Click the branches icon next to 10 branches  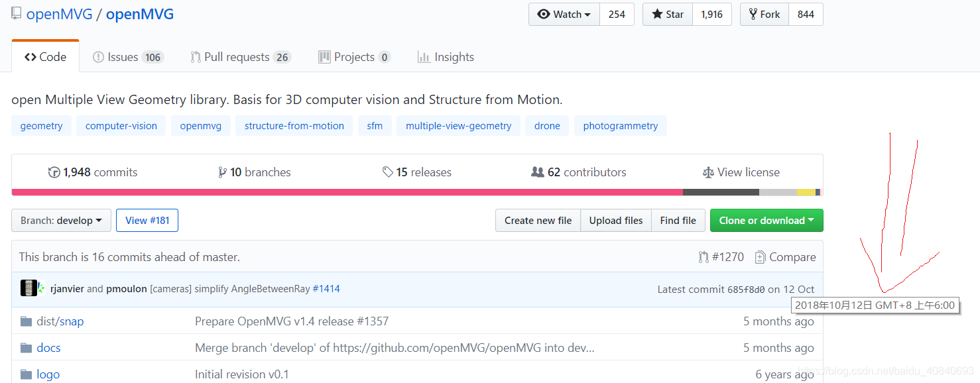pos(222,172)
